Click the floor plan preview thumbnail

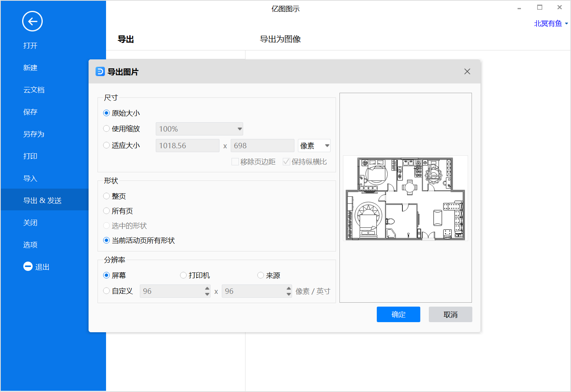pos(406,198)
